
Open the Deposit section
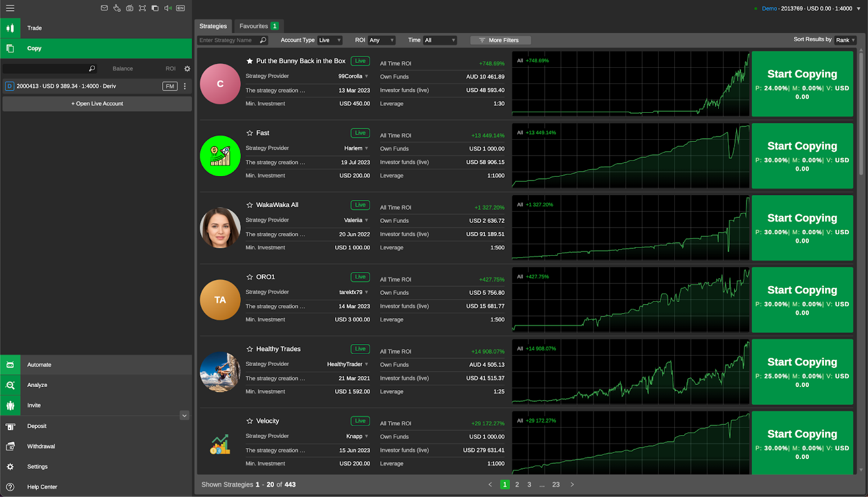[36, 426]
